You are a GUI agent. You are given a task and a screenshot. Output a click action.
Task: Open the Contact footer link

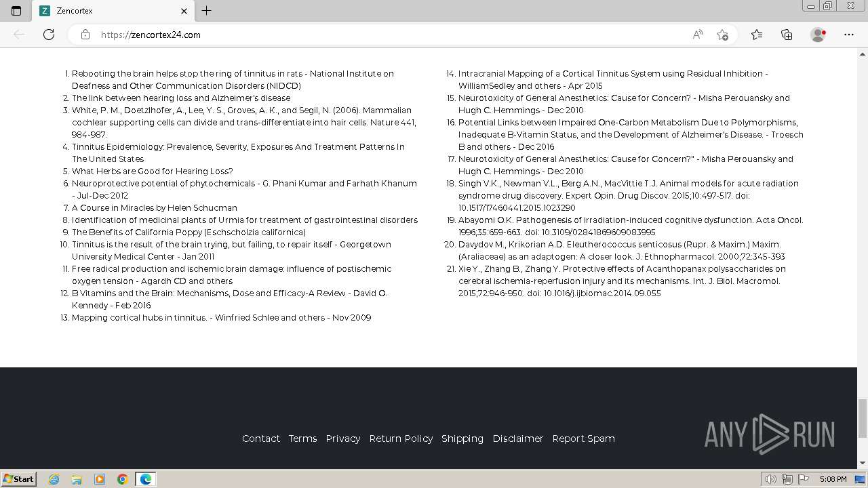(x=261, y=439)
